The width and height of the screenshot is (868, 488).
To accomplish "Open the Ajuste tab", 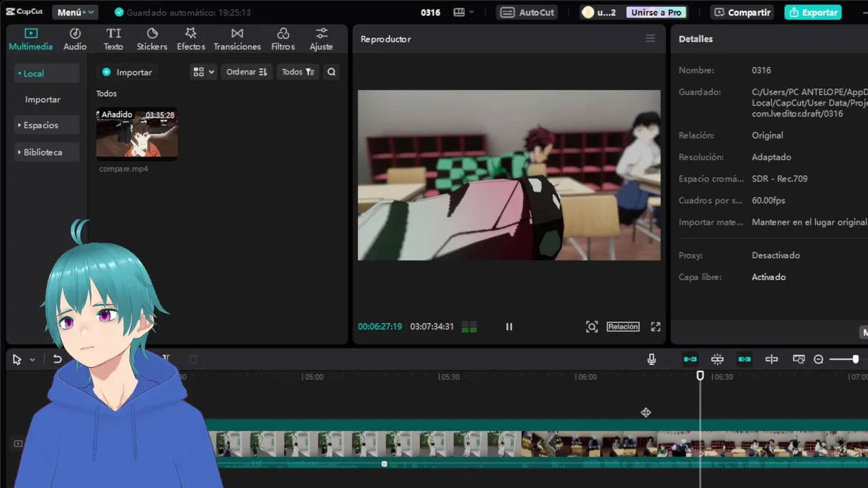I will tap(321, 39).
